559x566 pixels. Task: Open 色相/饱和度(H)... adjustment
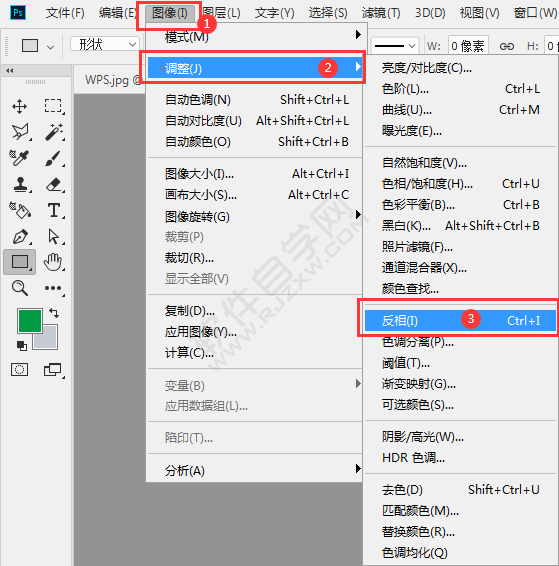460,184
